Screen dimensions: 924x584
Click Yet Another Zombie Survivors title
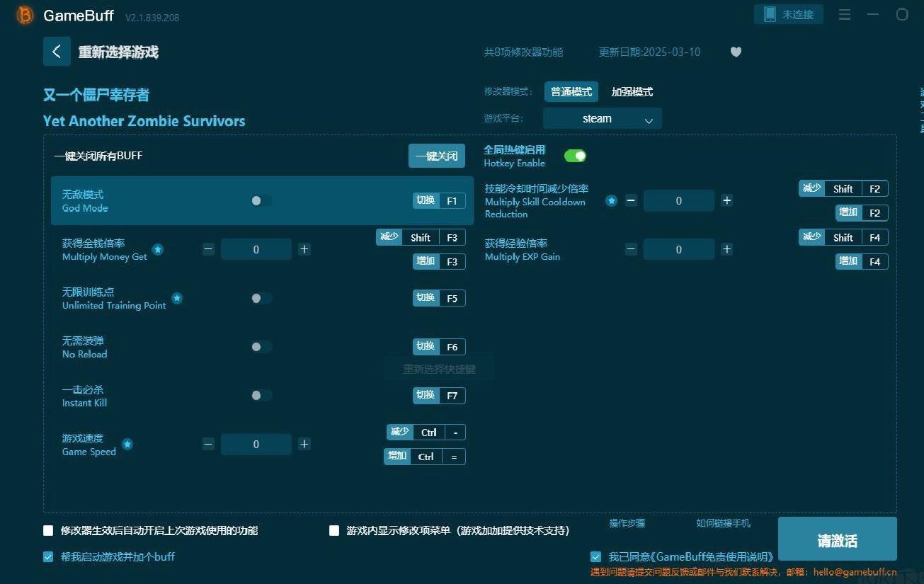pyautogui.click(x=144, y=120)
